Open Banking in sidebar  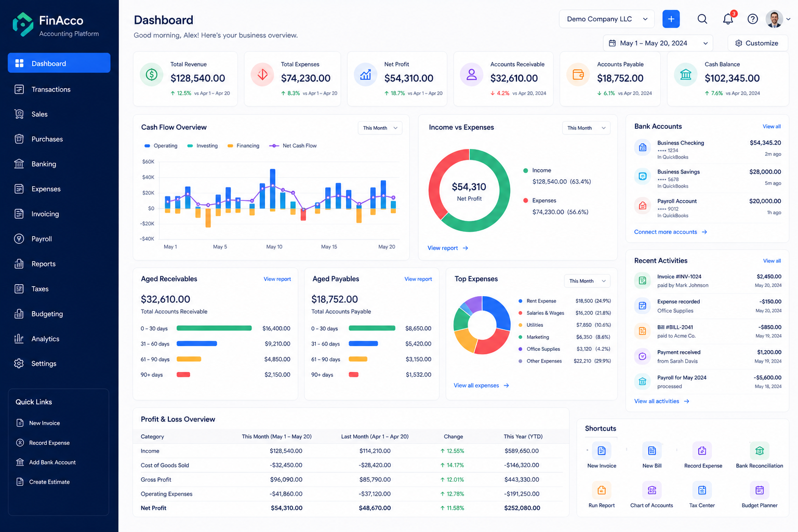(59, 164)
